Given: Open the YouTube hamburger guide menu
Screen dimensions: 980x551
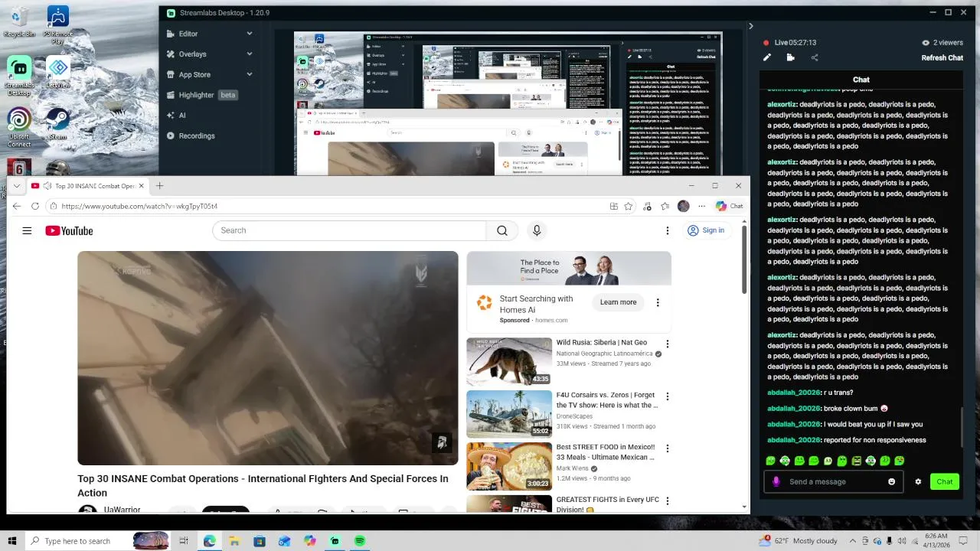Looking at the screenshot, I should pyautogui.click(x=27, y=230).
